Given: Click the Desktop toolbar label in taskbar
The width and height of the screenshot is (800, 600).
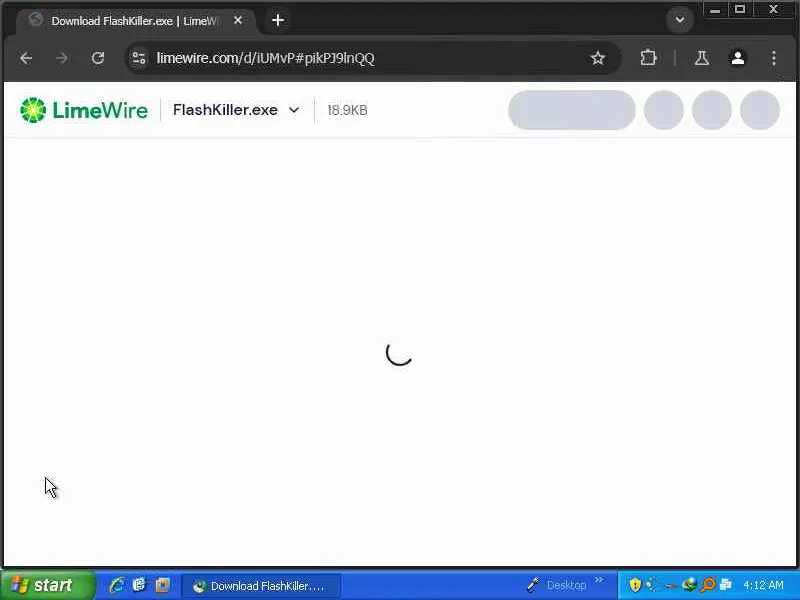Looking at the screenshot, I should [566, 585].
